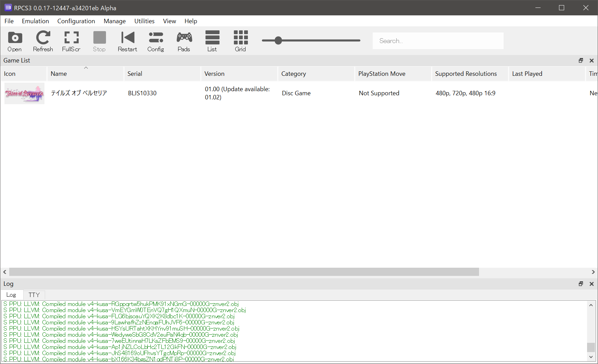Sort by the Serial column header
Viewport: 598px width, 364px height.
[x=162, y=74]
